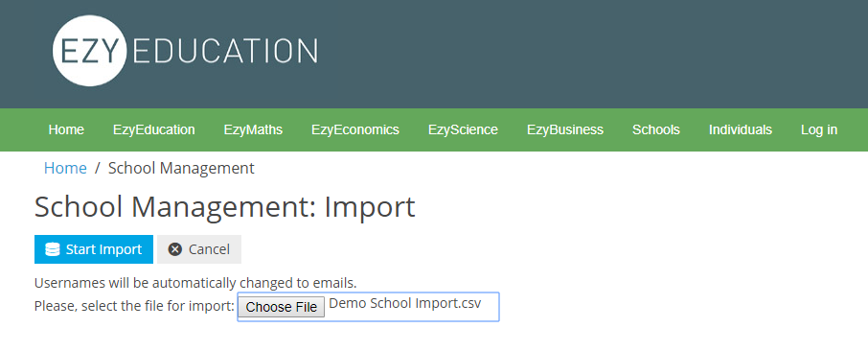Click Log in on the navigation bar
Screen dimensions: 868x351
819,129
